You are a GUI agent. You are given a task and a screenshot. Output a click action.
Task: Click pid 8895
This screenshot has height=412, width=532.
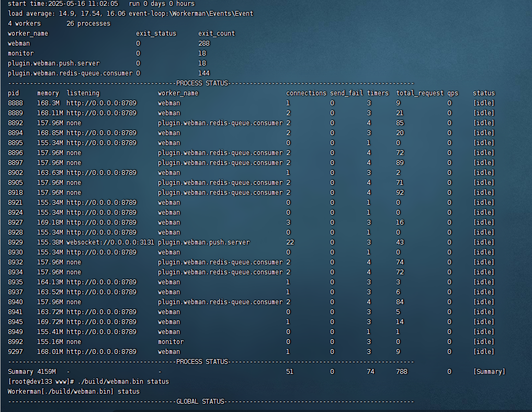pos(16,142)
